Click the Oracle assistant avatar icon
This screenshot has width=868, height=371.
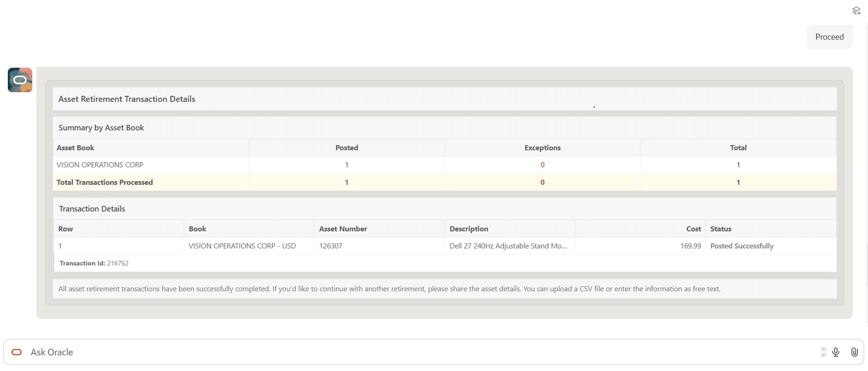[20, 80]
